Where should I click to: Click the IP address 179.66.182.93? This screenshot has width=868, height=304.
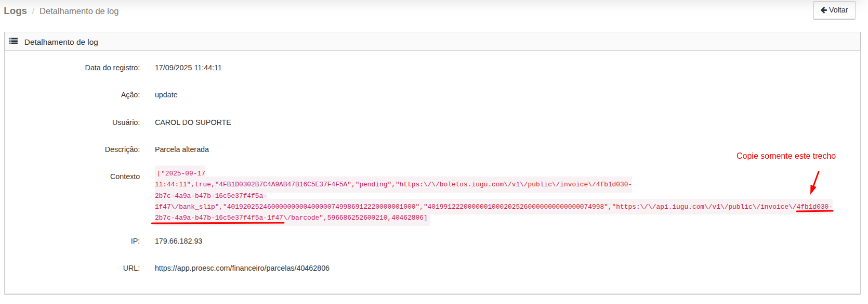pyautogui.click(x=178, y=241)
